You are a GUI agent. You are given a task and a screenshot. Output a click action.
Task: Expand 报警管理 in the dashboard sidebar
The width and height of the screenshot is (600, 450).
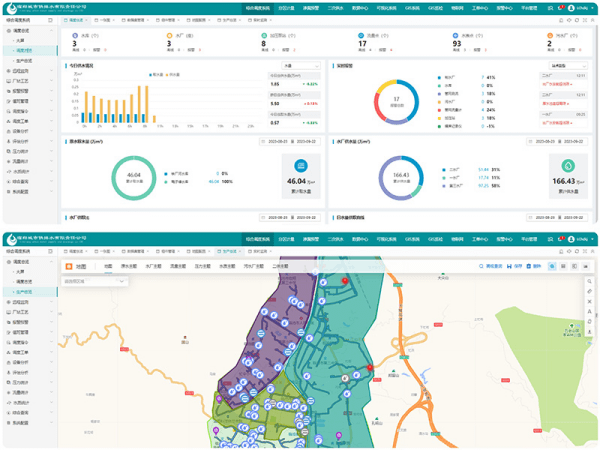click(22, 91)
